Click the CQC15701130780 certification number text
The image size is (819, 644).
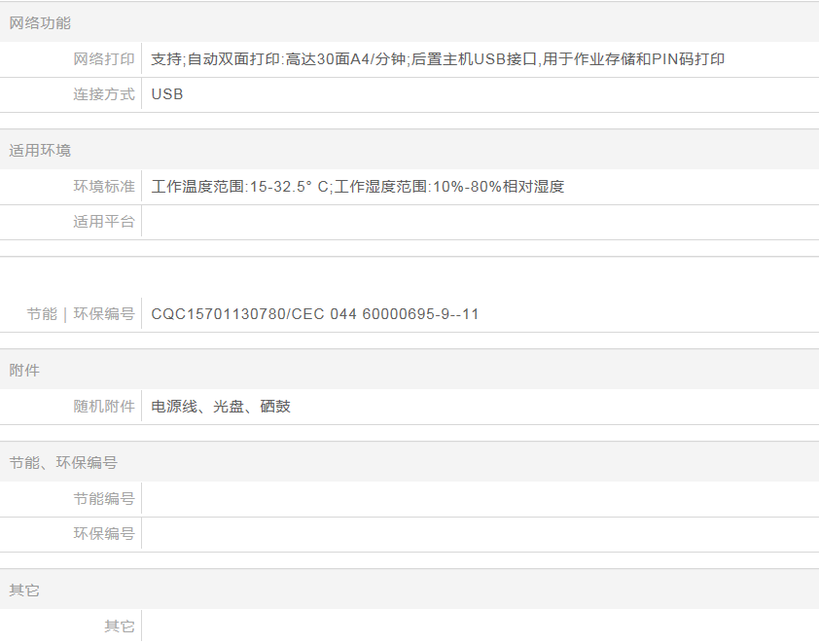tap(315, 314)
